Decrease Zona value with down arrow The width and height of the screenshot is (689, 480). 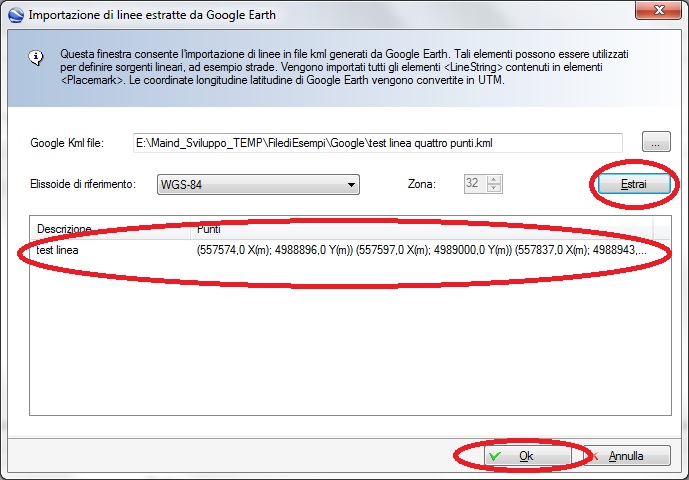pos(494,189)
